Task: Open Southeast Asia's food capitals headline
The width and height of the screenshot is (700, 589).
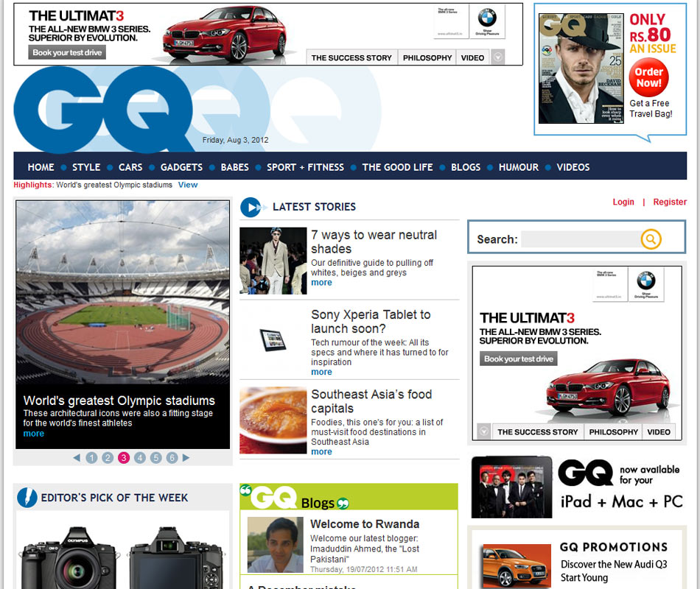Action: (371, 401)
